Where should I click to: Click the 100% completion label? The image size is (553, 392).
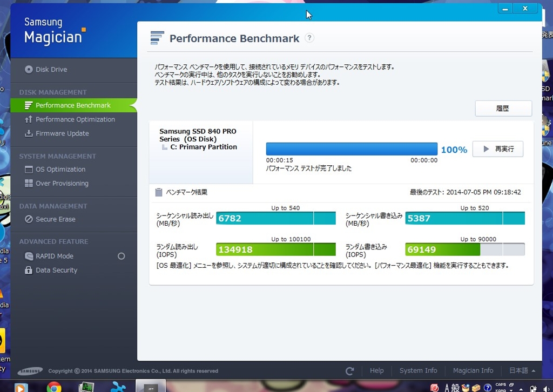(x=454, y=150)
